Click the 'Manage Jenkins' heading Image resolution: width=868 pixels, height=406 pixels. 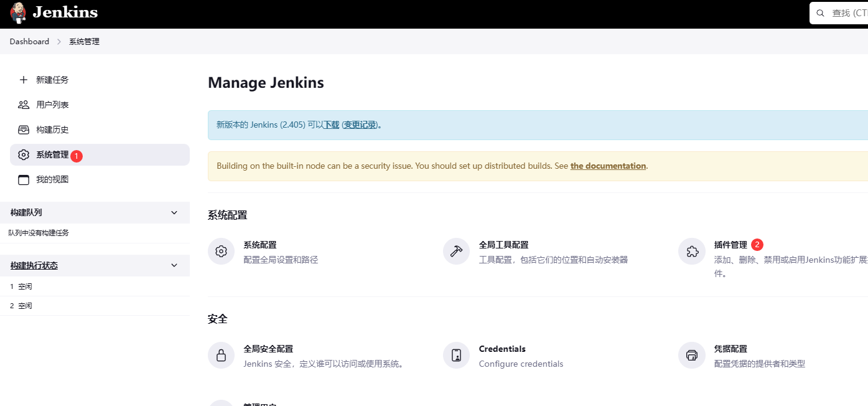click(x=266, y=83)
